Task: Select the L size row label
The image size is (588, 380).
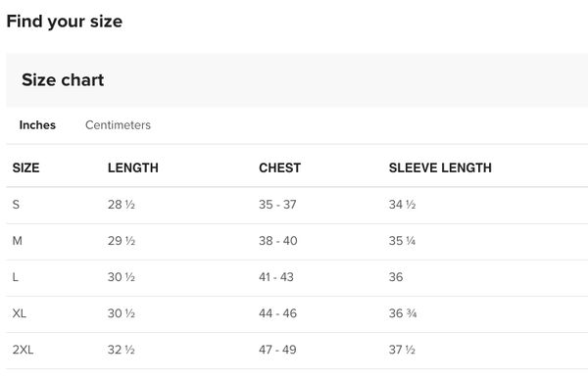Action: point(15,277)
